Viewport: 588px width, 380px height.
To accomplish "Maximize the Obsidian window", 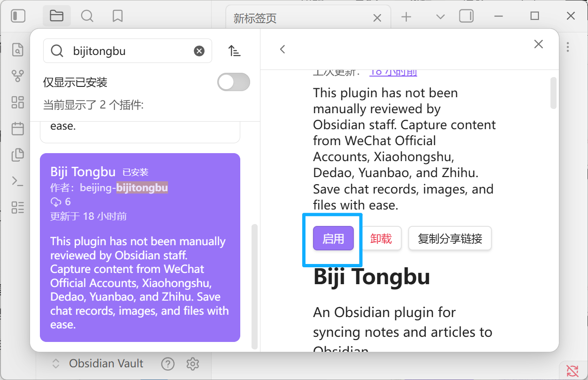I will pyautogui.click(x=535, y=16).
